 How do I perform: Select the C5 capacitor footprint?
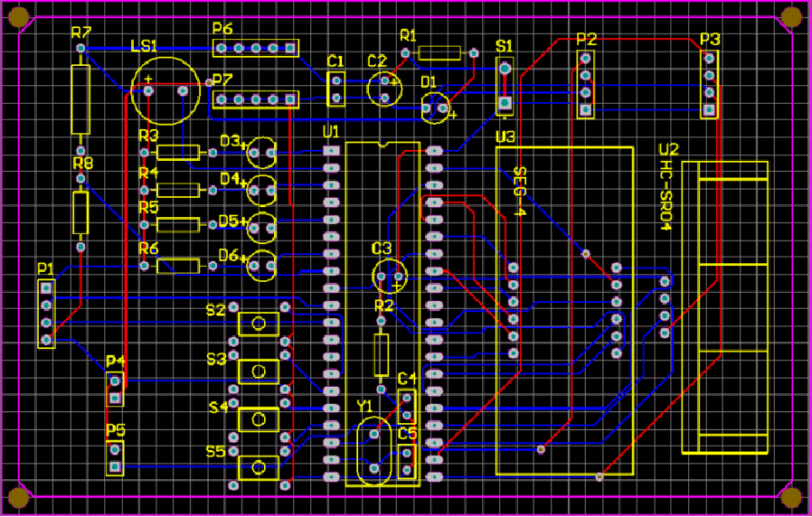tap(407, 462)
